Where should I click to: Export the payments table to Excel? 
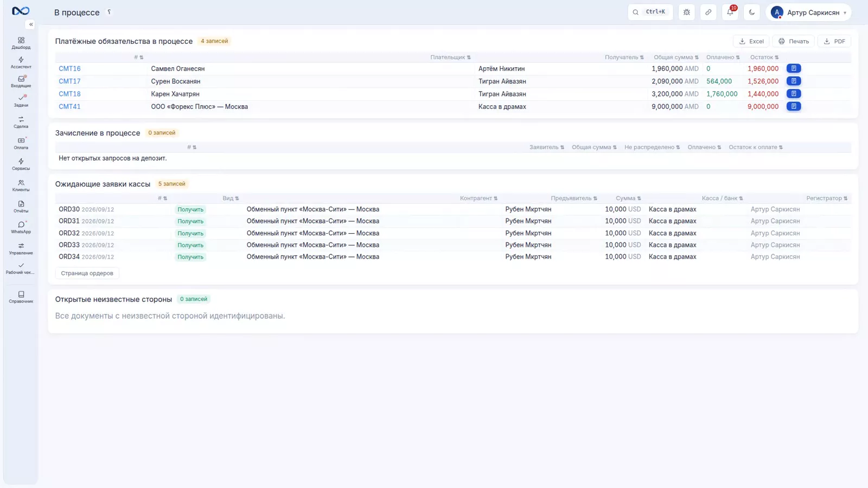click(x=751, y=41)
